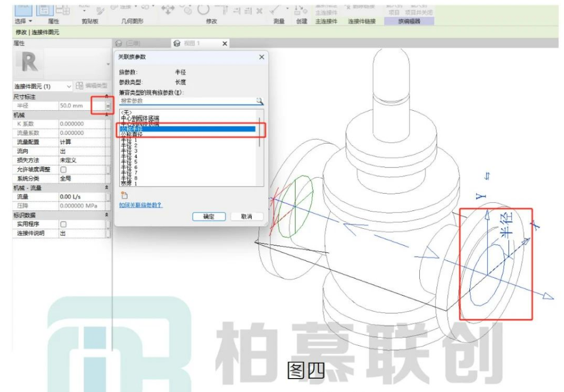Click the 族编辑器 panel label

point(409,21)
